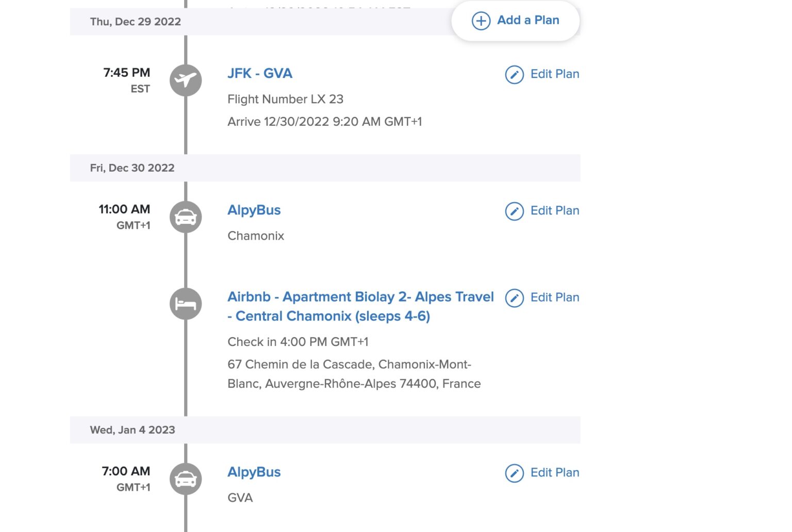The image size is (792, 532).
Task: Click the pencil icon next to the JFK-GVA flight
Action: pos(514,74)
